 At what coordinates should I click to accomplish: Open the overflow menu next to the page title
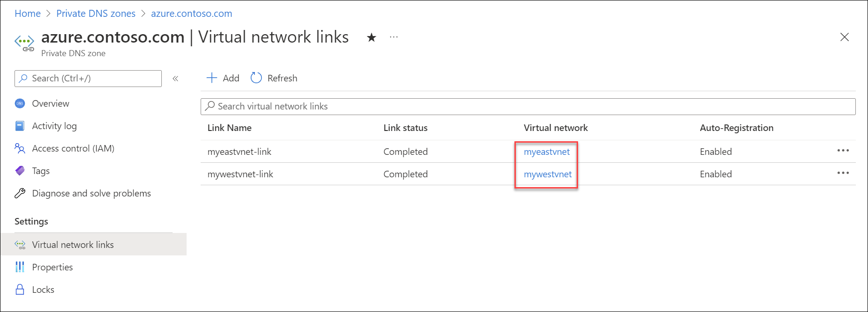tap(393, 37)
